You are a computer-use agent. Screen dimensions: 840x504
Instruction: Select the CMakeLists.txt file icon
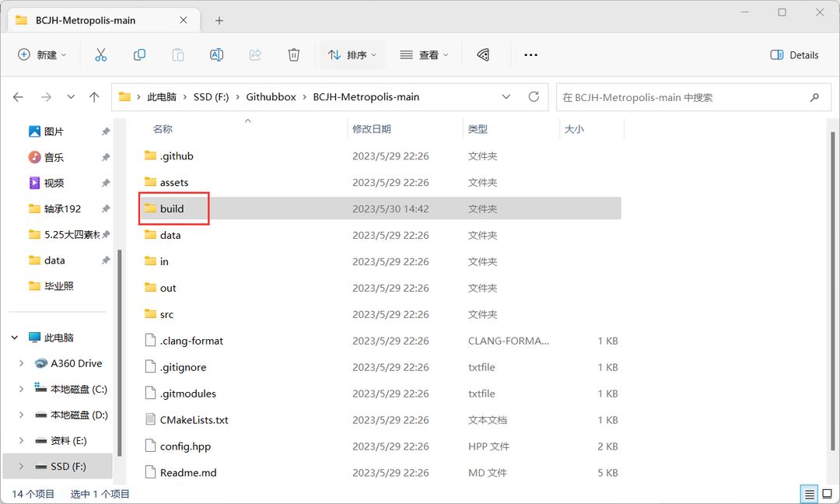(x=151, y=419)
